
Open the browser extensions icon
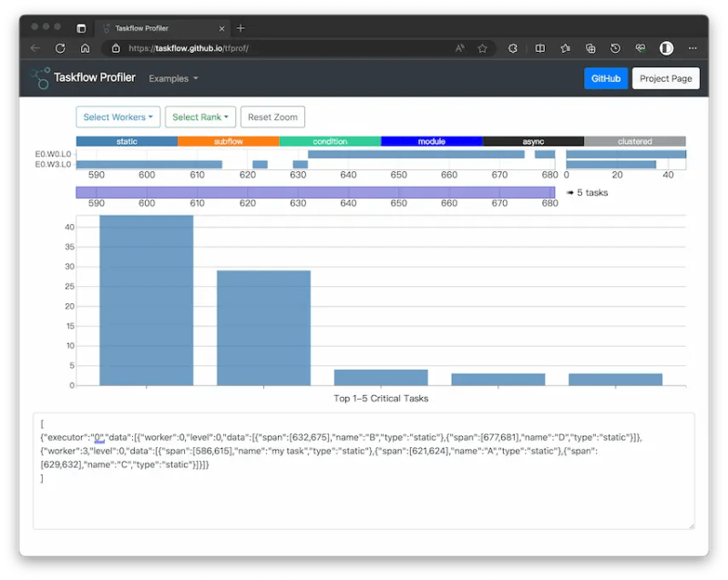point(513,48)
